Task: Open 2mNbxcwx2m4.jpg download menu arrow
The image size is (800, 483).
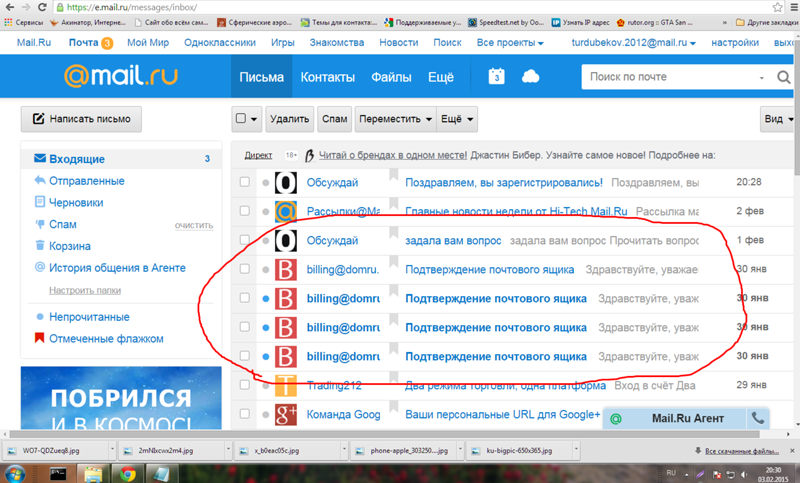Action: click(x=228, y=450)
